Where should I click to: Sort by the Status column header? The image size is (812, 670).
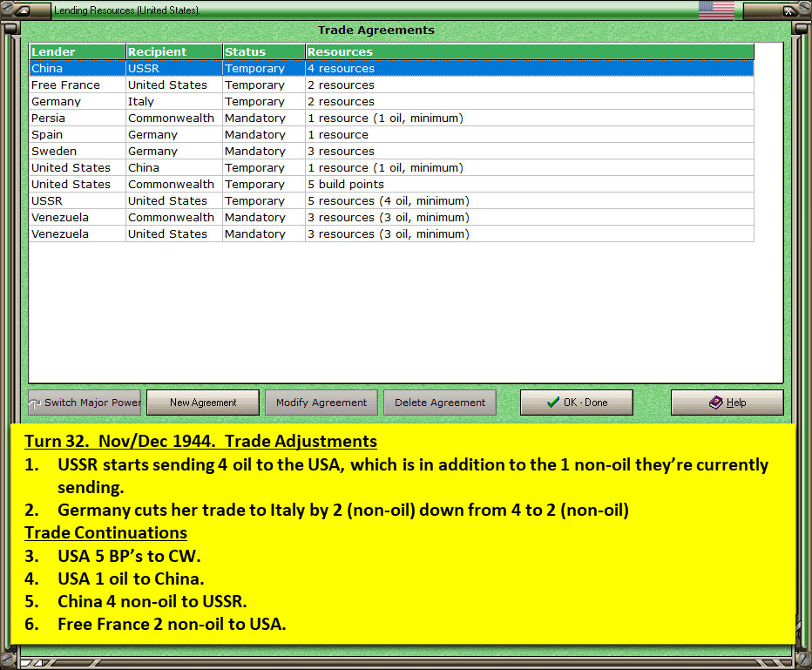(x=264, y=51)
